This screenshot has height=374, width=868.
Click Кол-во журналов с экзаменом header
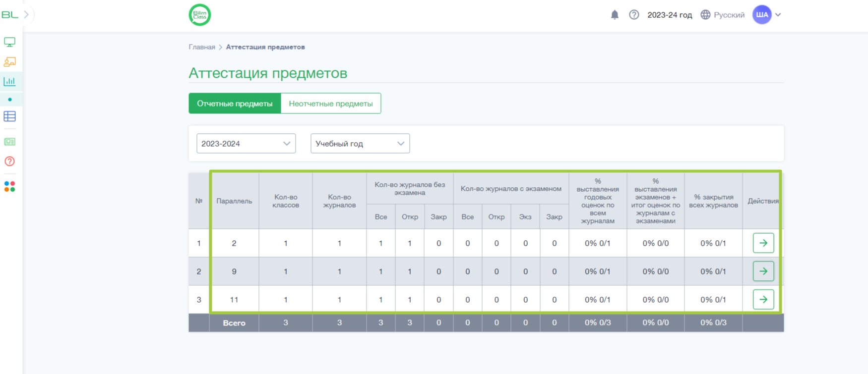(511, 189)
